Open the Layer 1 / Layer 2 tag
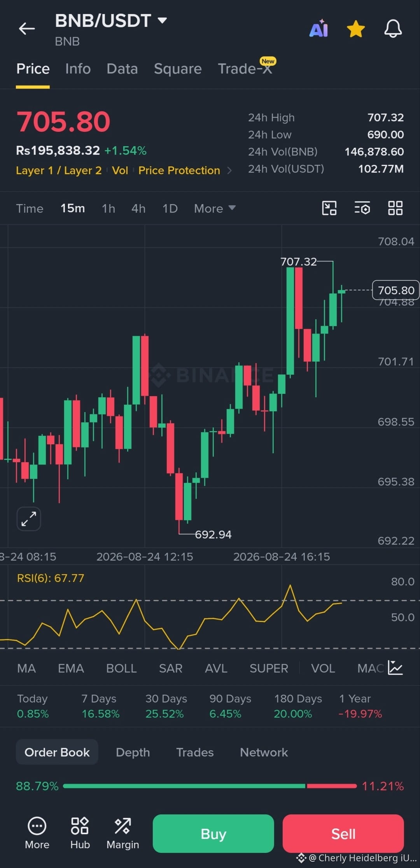420x868 pixels. click(59, 171)
